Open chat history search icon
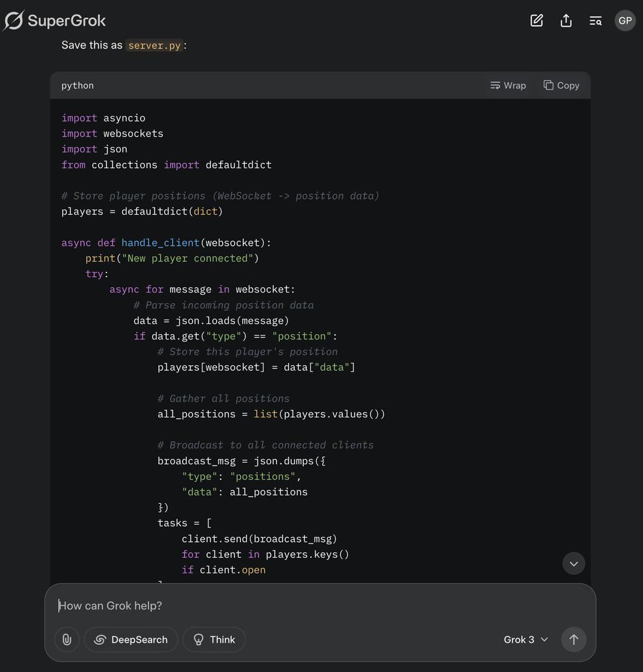The image size is (643, 672). (x=595, y=21)
